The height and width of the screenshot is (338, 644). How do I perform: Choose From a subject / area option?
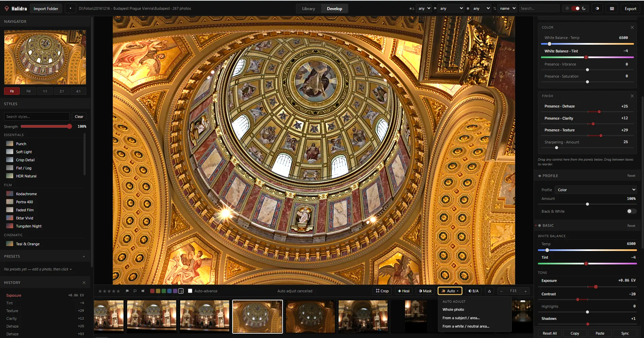click(461, 318)
